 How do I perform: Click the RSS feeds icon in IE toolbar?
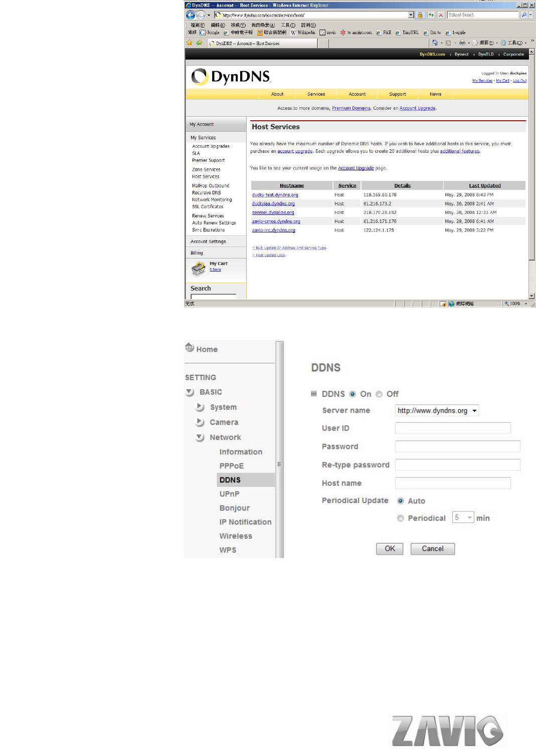448,43
